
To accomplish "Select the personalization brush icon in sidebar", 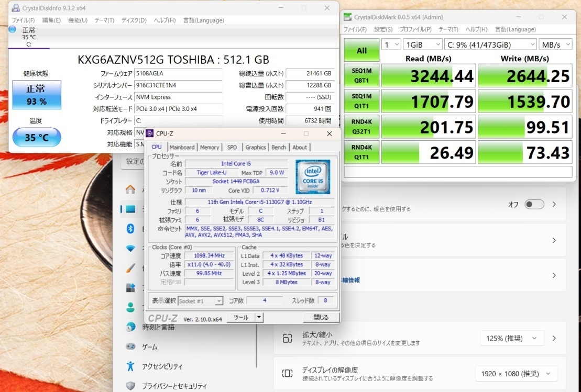I will point(129,268).
